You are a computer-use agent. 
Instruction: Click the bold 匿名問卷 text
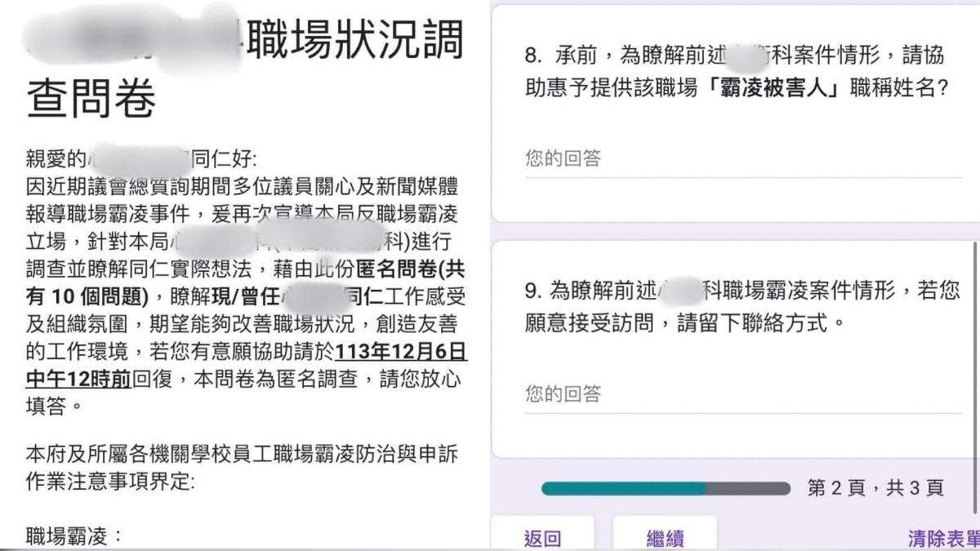click(399, 269)
